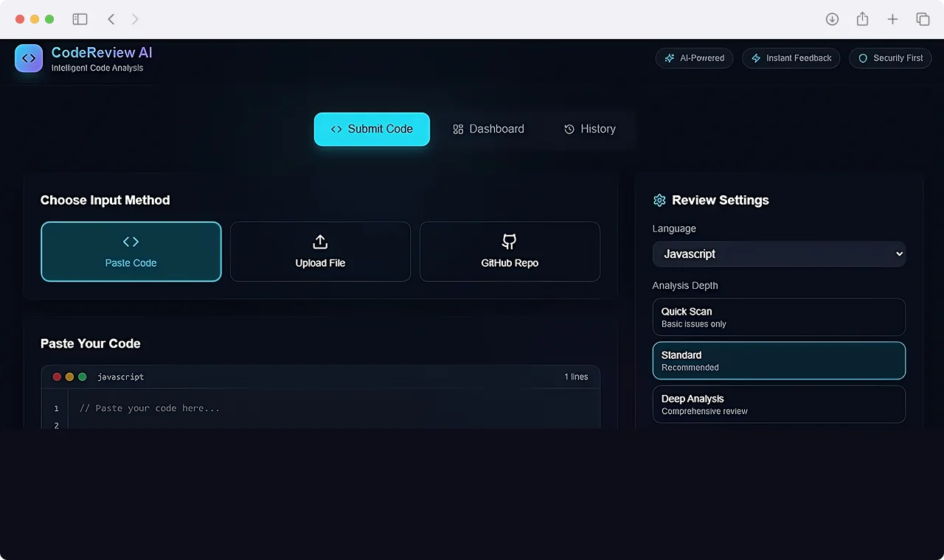
Task: Switch to the Submit Code tab
Action: 372,129
